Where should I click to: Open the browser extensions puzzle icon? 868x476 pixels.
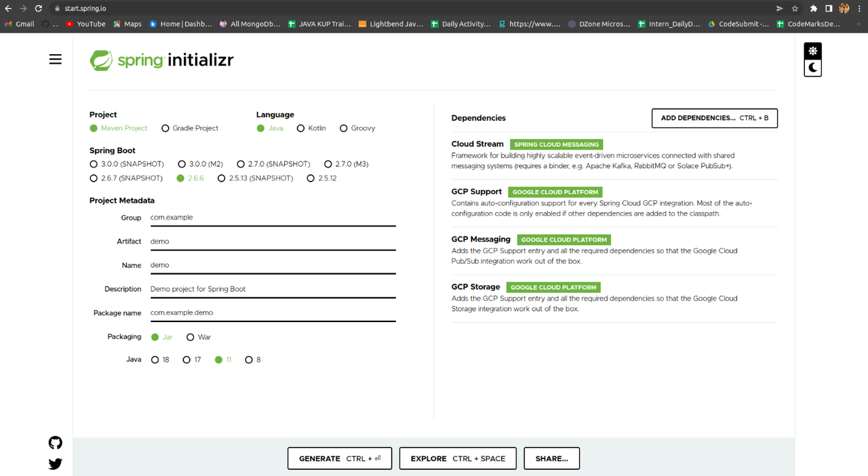(814, 8)
